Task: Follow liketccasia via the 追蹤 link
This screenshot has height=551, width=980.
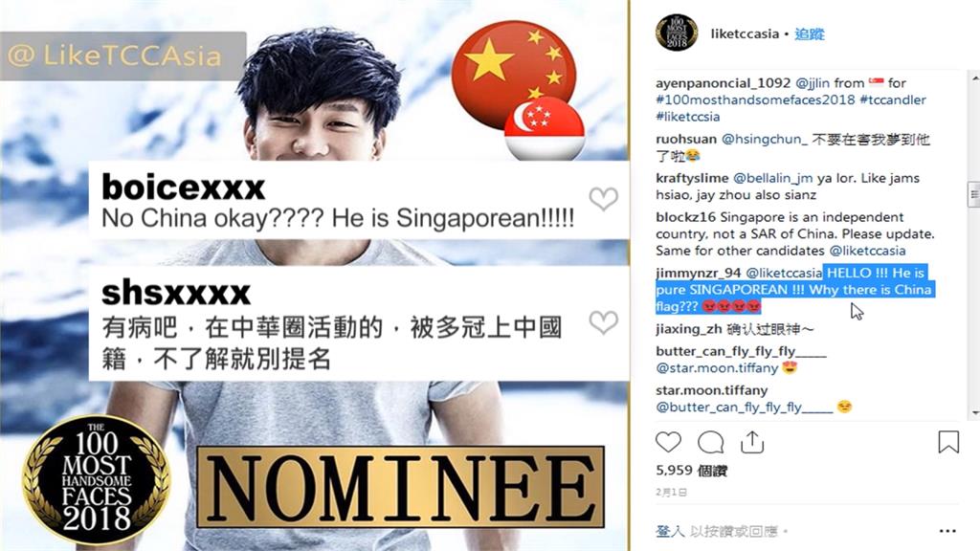Action: click(810, 33)
